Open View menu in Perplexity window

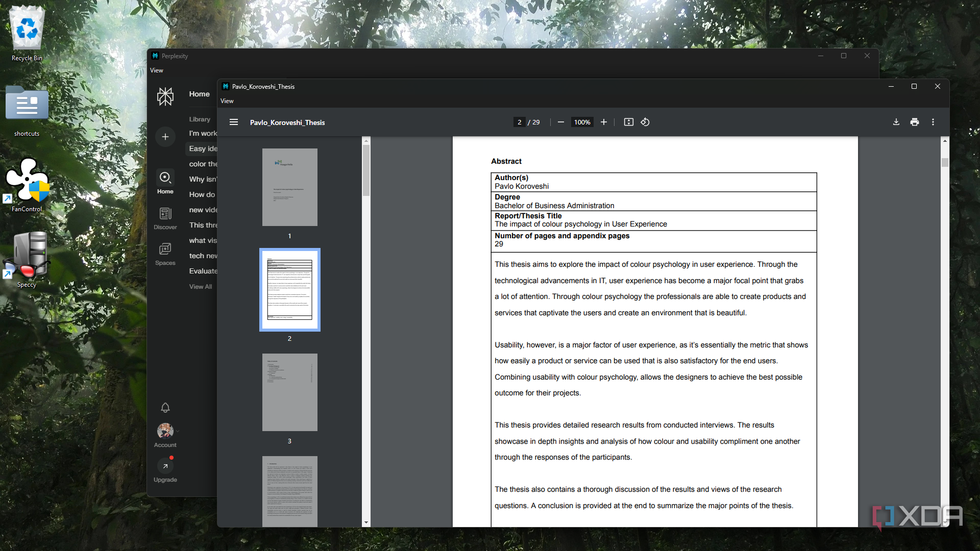pyautogui.click(x=157, y=70)
